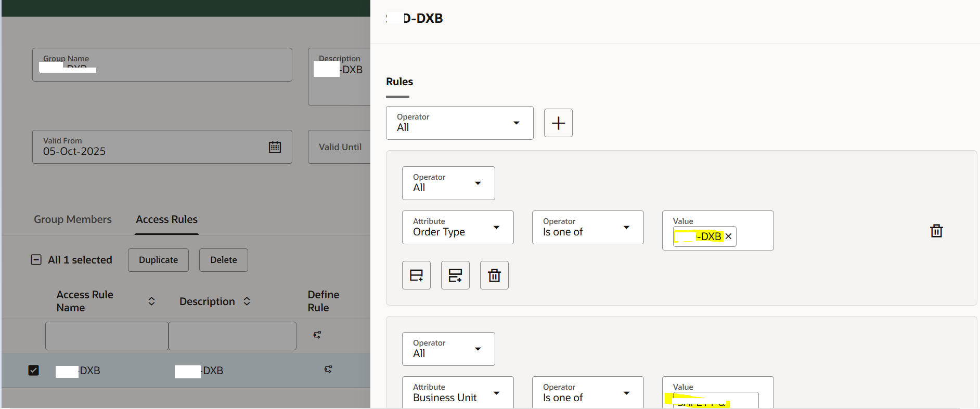Open Is one of dropdown for Business Unit
Viewport: 980px width, 409px height.
coord(588,392)
